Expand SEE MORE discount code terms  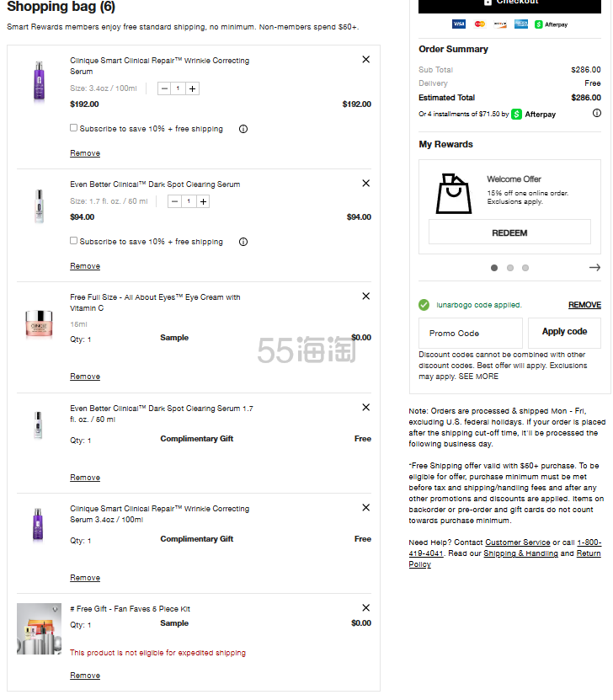pos(479,377)
